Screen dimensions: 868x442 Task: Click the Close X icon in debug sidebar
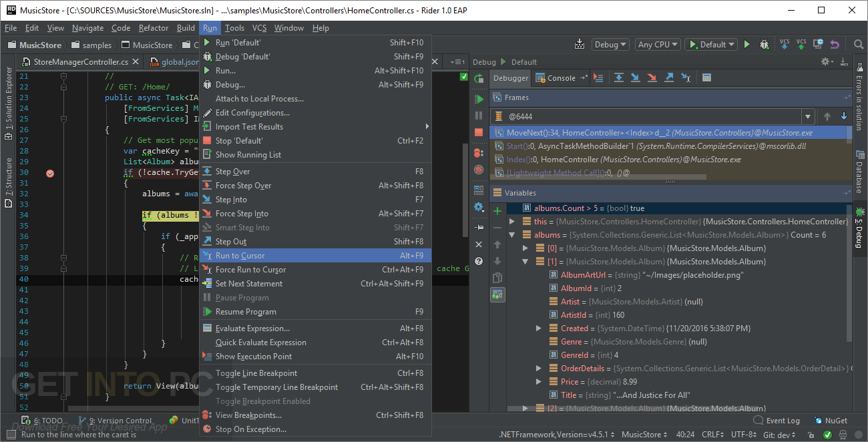479,244
